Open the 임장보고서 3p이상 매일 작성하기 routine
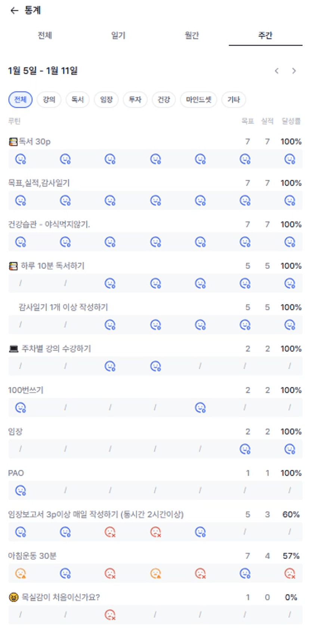309x644 pixels. 96,514
